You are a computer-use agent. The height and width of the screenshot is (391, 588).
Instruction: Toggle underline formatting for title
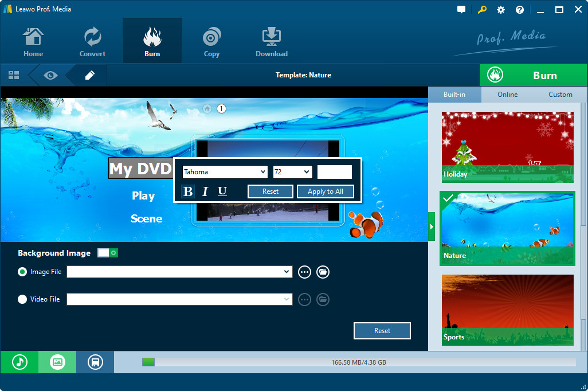coord(222,191)
